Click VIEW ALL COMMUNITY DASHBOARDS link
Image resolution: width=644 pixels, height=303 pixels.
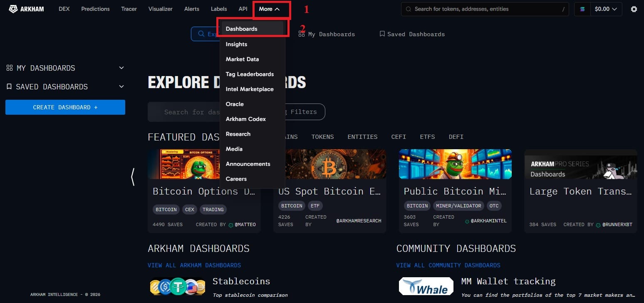448,265
